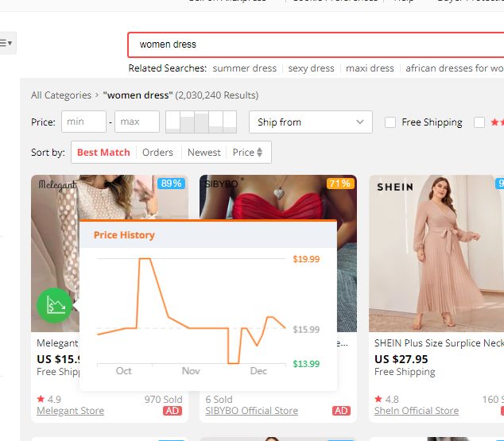
Task: Click the AD badge beside SIBYBO Official Store
Action: click(x=341, y=411)
